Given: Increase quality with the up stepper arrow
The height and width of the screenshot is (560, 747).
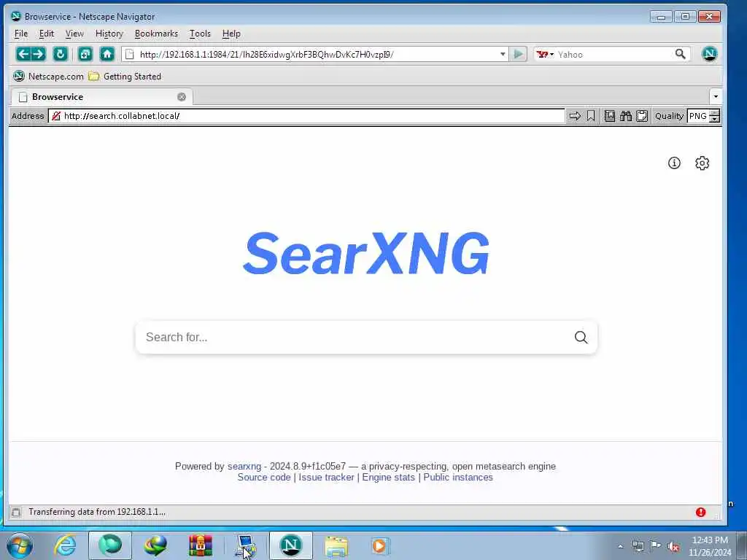Looking at the screenshot, I should click(x=714, y=112).
